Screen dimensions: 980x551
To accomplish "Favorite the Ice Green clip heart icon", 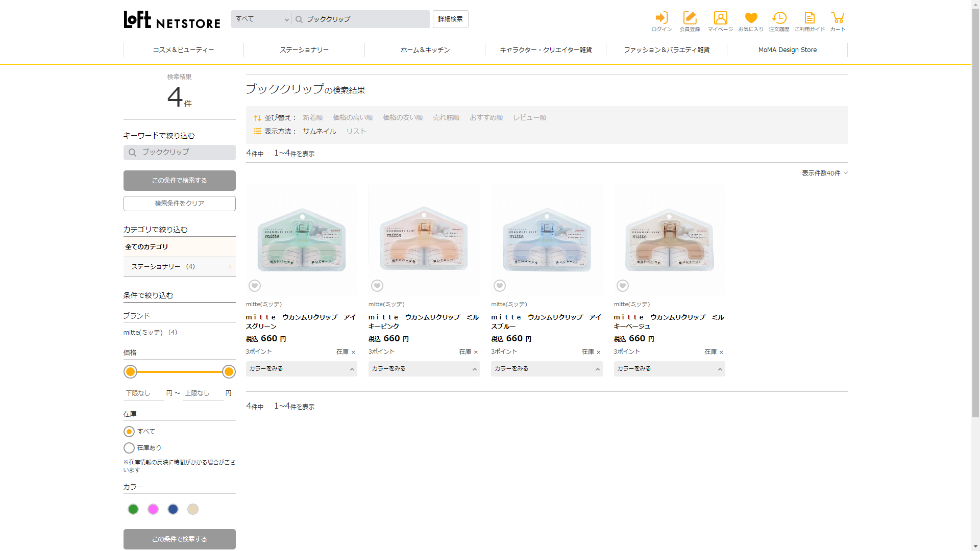I will pos(255,286).
